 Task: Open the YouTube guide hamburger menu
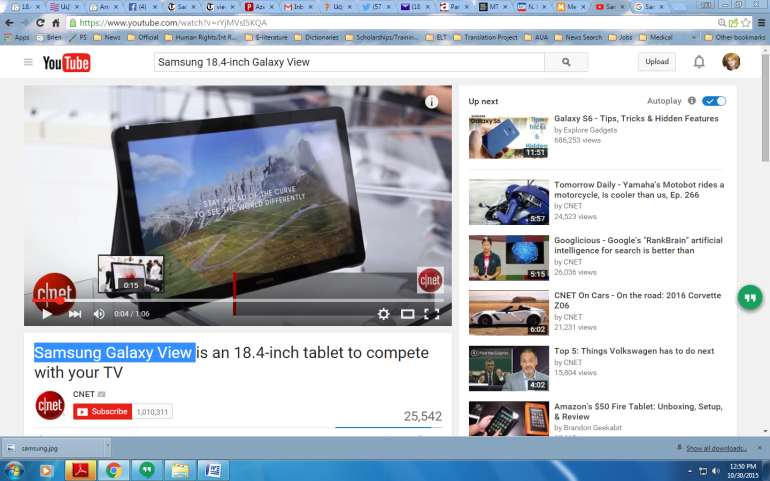click(x=28, y=62)
